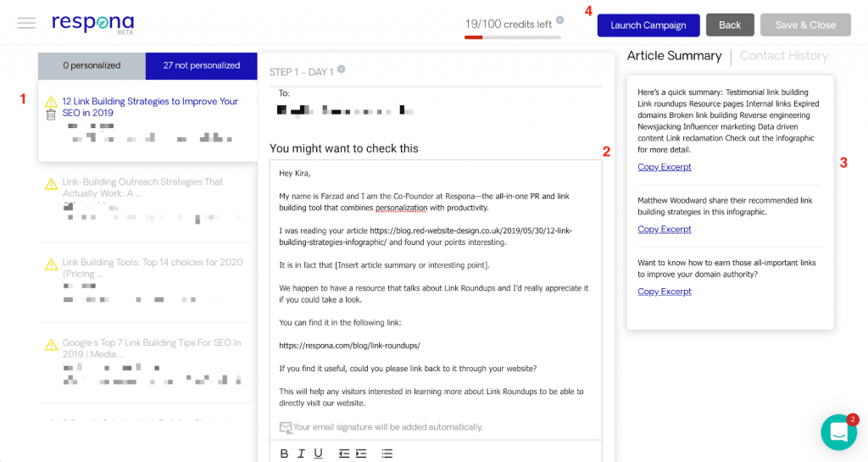Image resolution: width=868 pixels, height=462 pixels.
Task: Click the To recipient field
Action: pos(346,110)
